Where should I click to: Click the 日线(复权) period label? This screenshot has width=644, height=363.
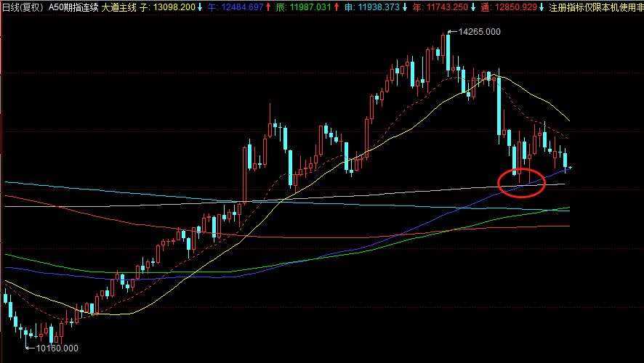[23, 7]
